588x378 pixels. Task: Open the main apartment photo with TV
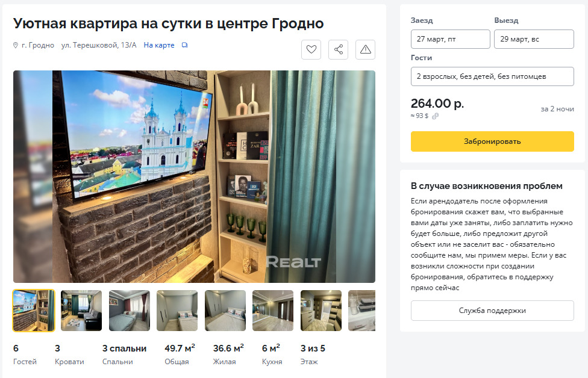pyautogui.click(x=194, y=176)
